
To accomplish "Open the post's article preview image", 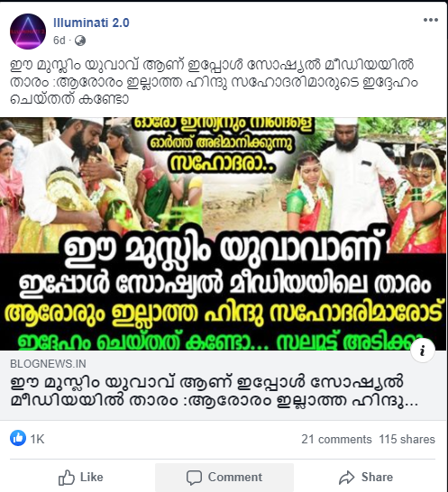I will pyautogui.click(x=224, y=233).
